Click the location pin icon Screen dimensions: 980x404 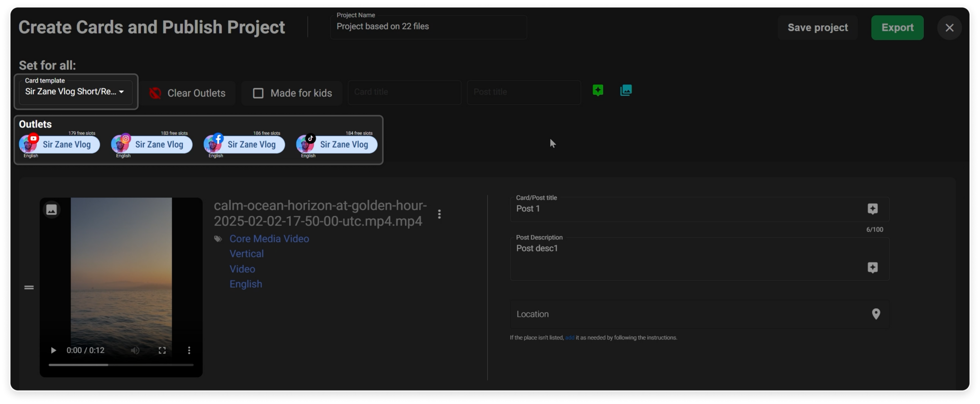pyautogui.click(x=876, y=314)
